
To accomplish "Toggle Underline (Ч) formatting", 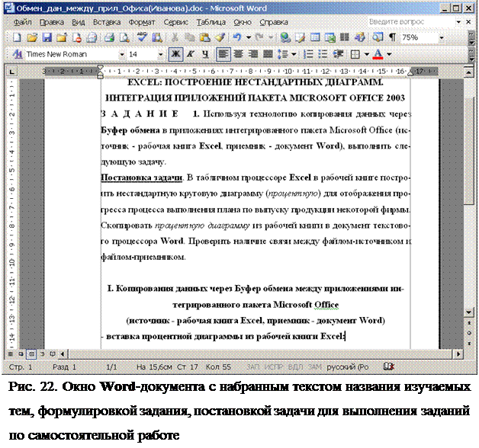I will [206, 54].
